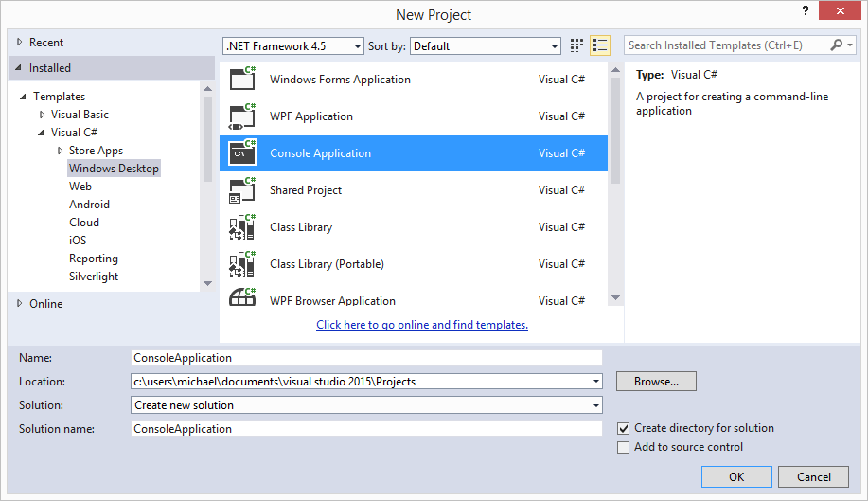Open the Solution combo box
868x501 pixels.
coord(366,405)
